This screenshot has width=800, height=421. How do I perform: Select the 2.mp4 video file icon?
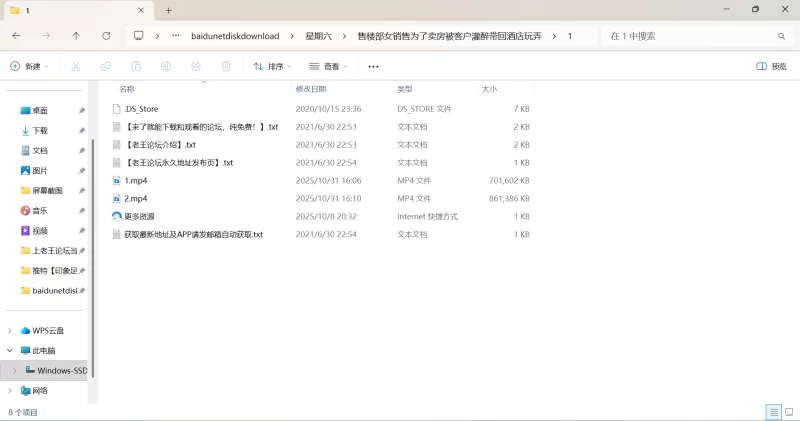pos(116,199)
